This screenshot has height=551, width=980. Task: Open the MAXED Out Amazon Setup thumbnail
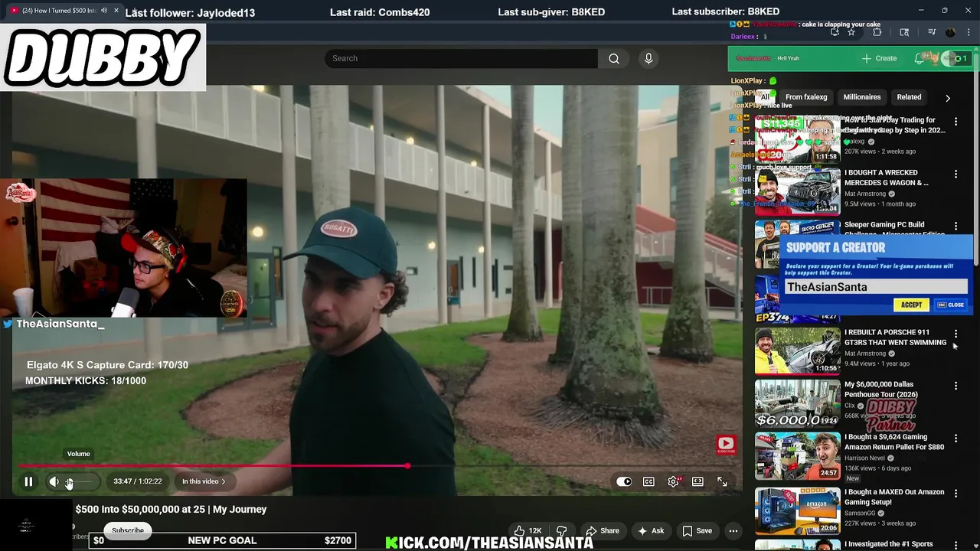[797, 510]
